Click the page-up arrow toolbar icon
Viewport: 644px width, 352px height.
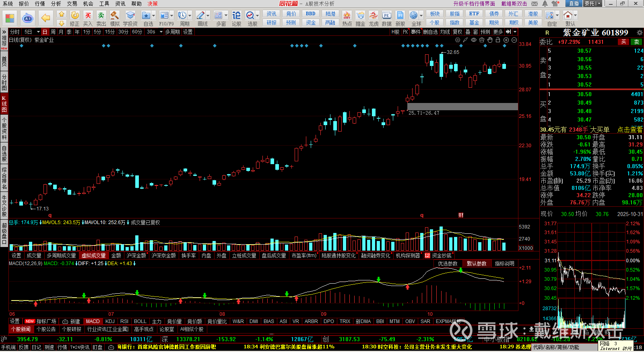pos(62,14)
